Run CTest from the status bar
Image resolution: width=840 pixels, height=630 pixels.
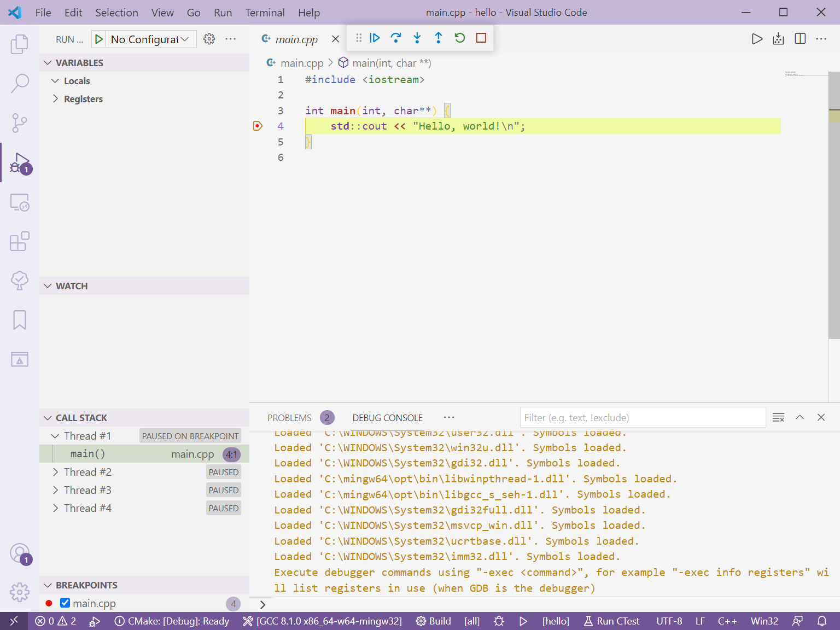click(611, 621)
